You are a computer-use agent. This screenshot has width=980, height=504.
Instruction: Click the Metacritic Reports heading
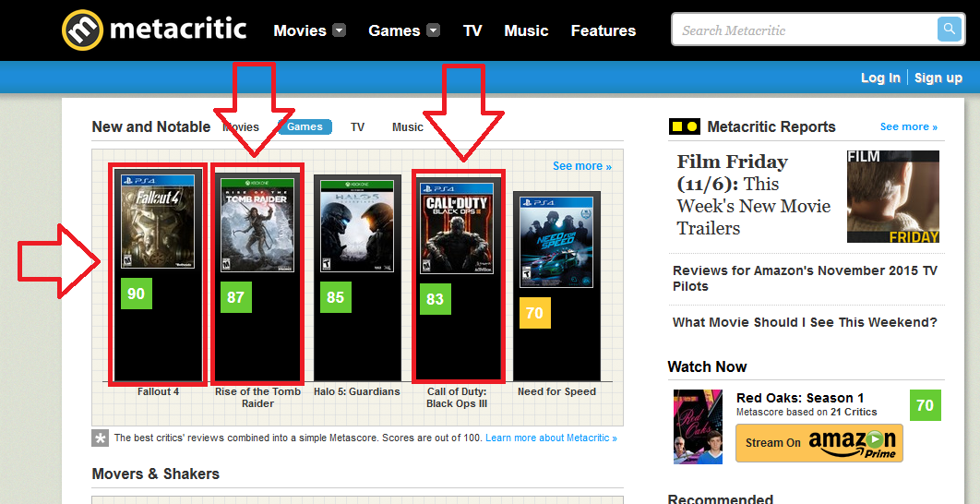coord(771,127)
